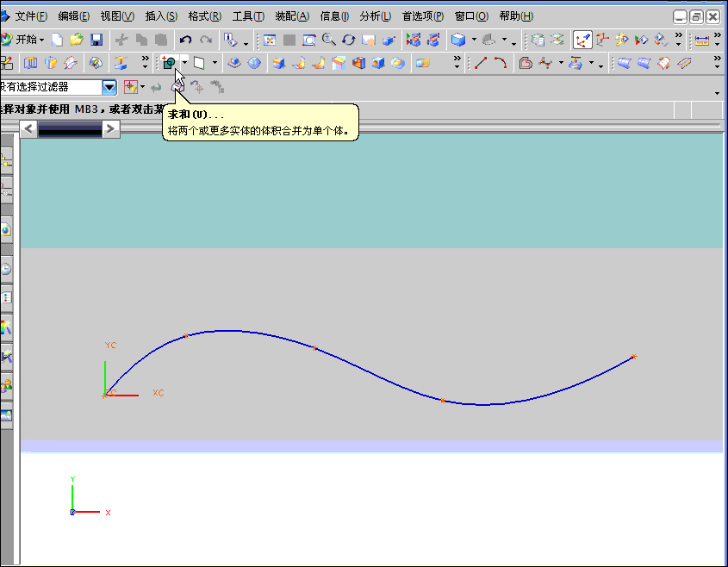Click the Undo icon
Viewport: 728px width, 567px height.
click(184, 40)
